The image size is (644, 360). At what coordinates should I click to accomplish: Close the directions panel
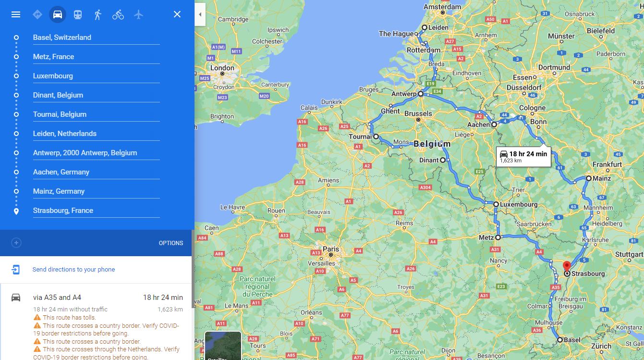pos(177,14)
